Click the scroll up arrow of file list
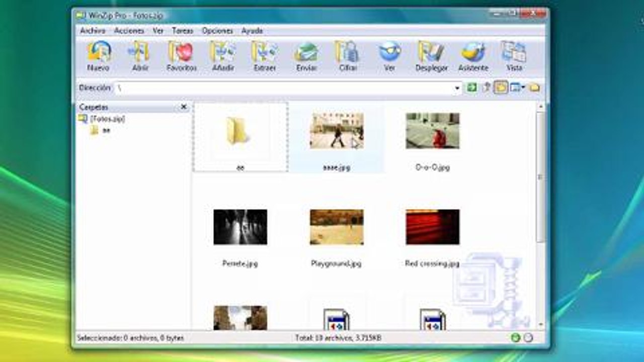Viewport: 644px width, 362px height. 541,107
